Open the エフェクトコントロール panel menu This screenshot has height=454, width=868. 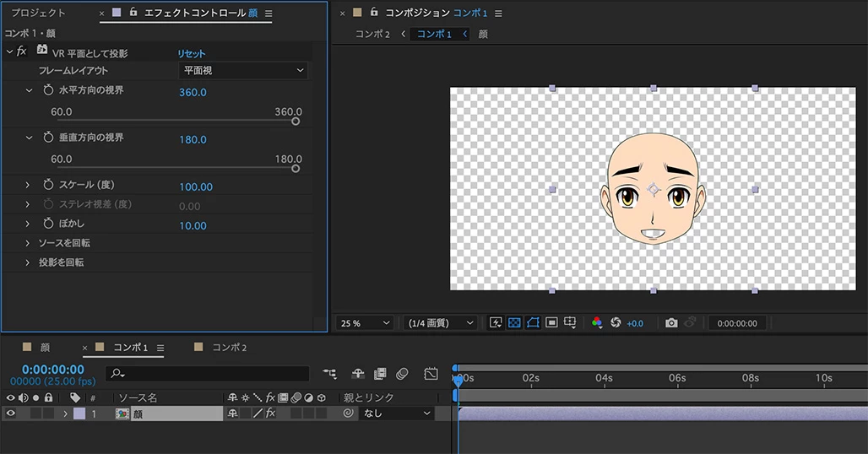(x=269, y=14)
